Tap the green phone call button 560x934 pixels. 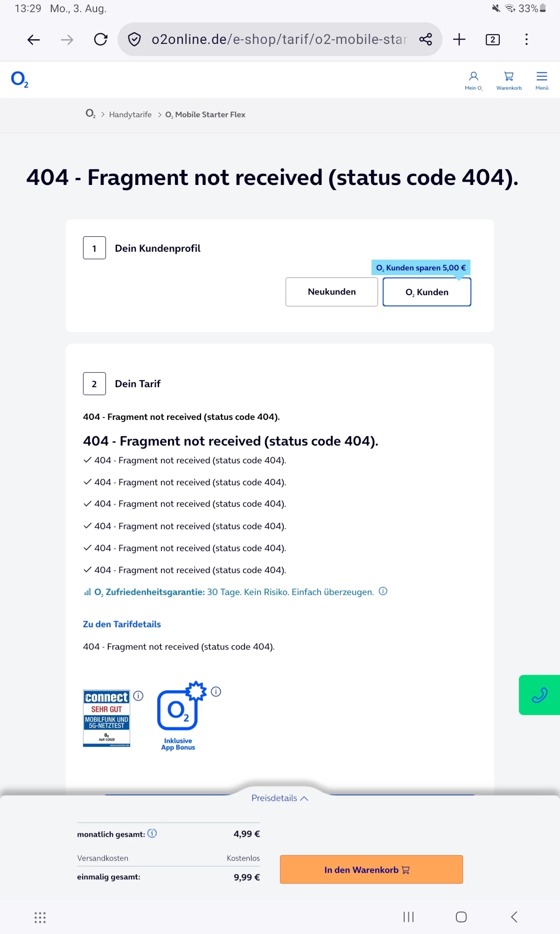pos(539,695)
